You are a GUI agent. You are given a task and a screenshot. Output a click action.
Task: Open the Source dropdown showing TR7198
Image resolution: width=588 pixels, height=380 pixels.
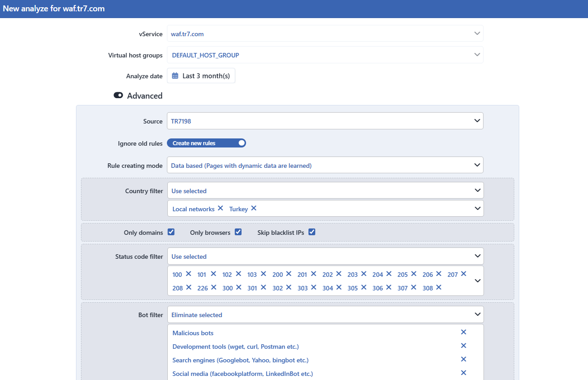coord(325,121)
